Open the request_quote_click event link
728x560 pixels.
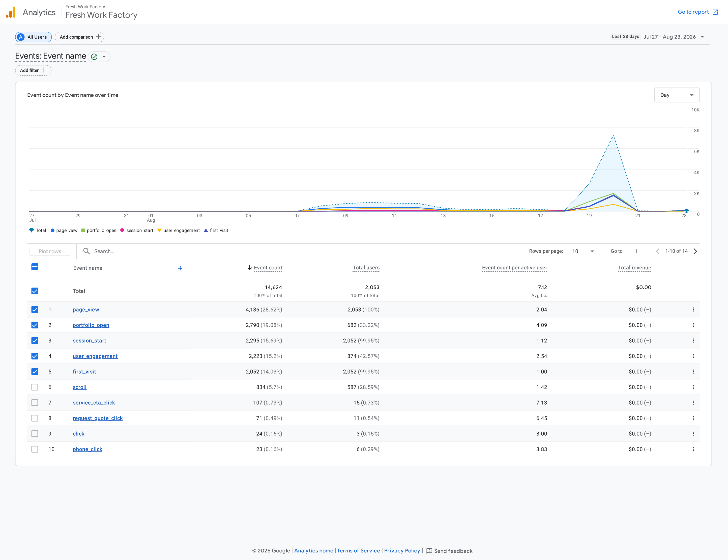(98, 418)
